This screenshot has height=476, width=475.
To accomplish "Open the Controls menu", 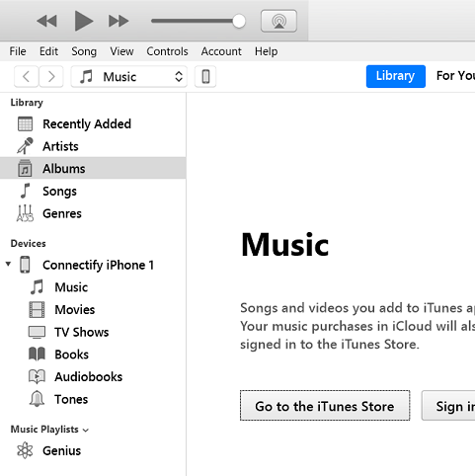I will point(167,51).
